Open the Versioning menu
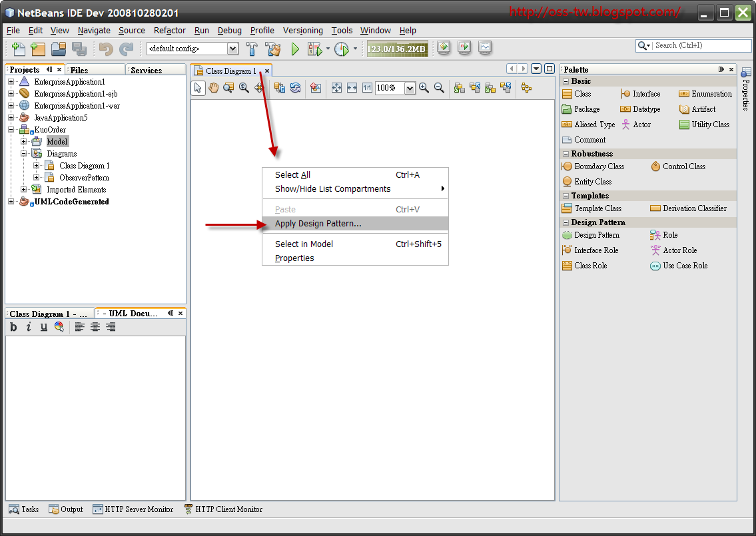 click(x=303, y=31)
